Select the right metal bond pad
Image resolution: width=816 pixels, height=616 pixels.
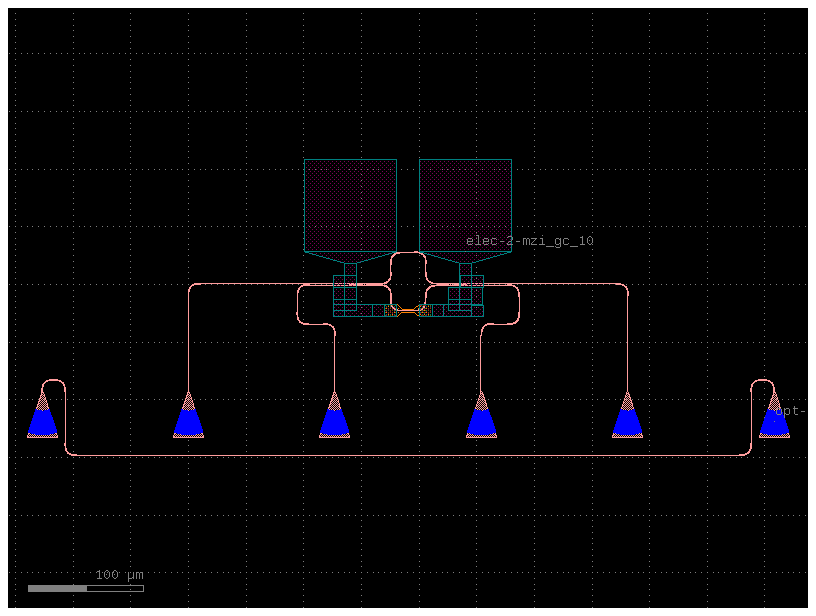pos(465,205)
